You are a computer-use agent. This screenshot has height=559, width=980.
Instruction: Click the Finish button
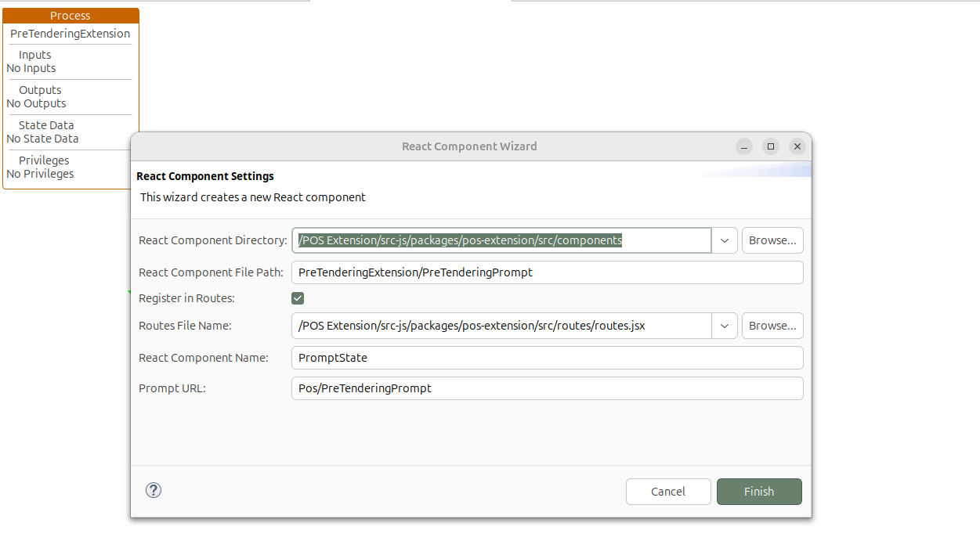758,491
